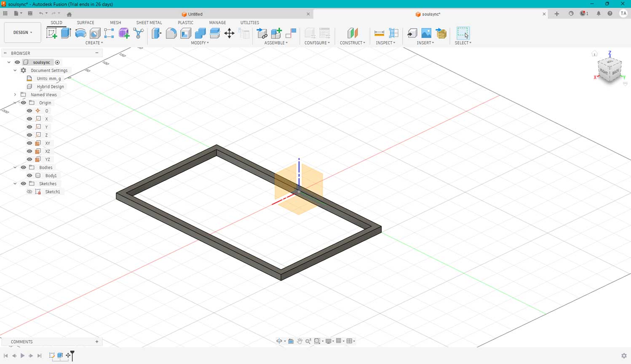Open the Help question mark icon

610,13
